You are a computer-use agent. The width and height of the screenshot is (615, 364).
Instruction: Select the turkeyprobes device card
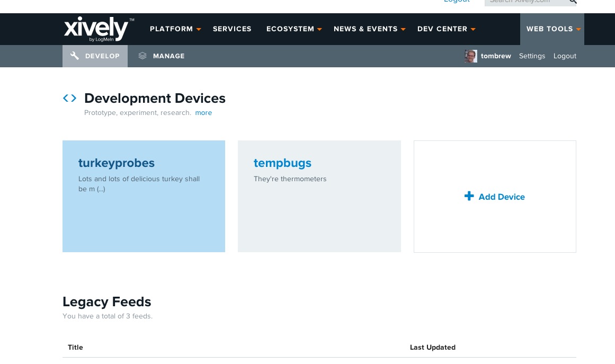(117, 163)
